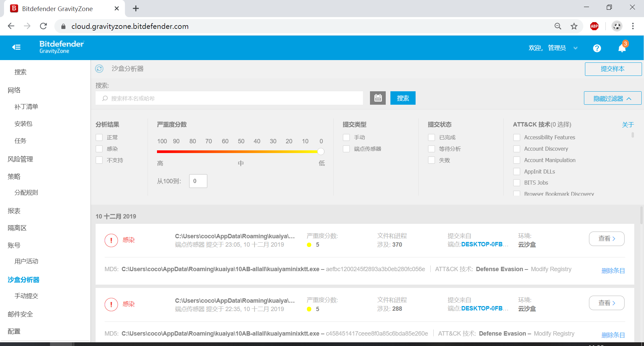Image resolution: width=644 pixels, height=346 pixels.
Task: Open the 报表 sidebar section
Action: tap(14, 211)
